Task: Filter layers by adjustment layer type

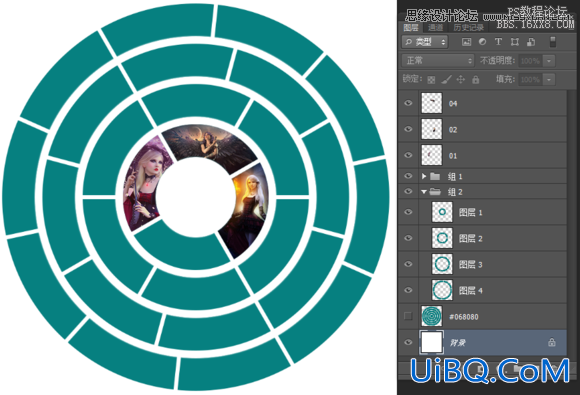Action: (482, 42)
